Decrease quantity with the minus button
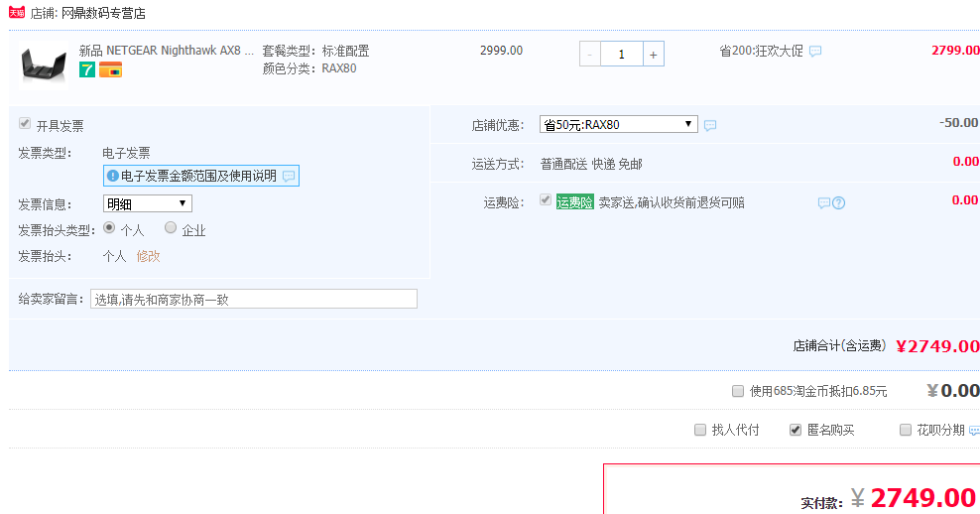The image size is (980, 514). pos(590,55)
